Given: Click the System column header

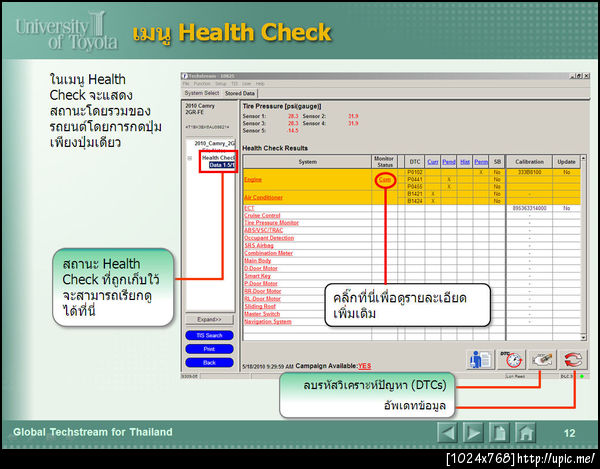Looking at the screenshot, I should [308, 162].
